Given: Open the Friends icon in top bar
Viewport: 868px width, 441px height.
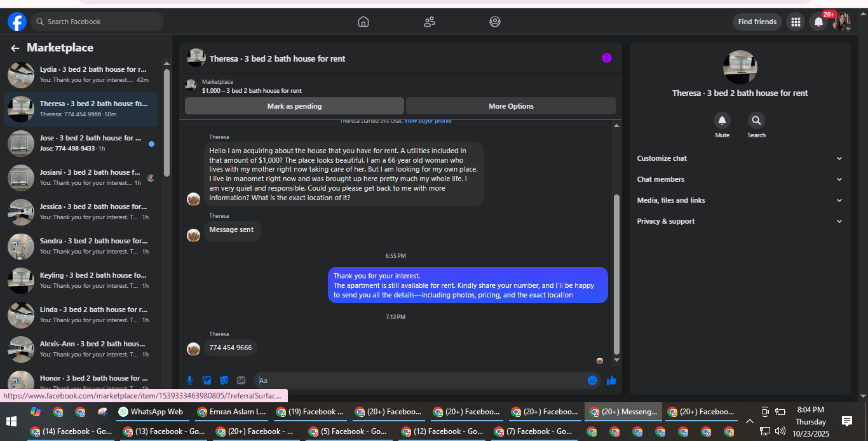Looking at the screenshot, I should coord(430,22).
